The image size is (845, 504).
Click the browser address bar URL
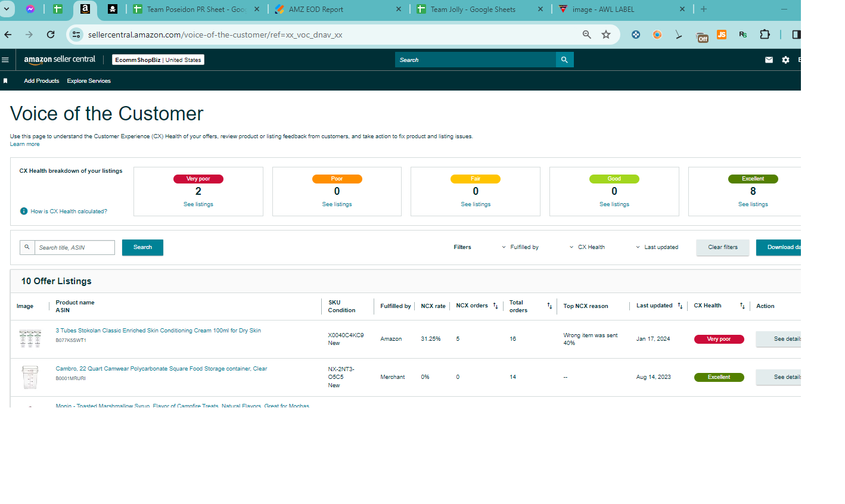click(215, 35)
